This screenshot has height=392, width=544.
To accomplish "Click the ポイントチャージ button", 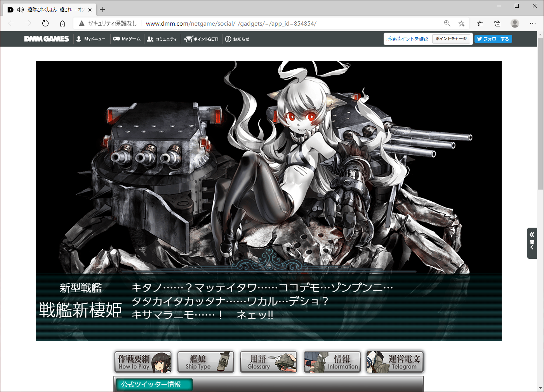I will click(451, 39).
